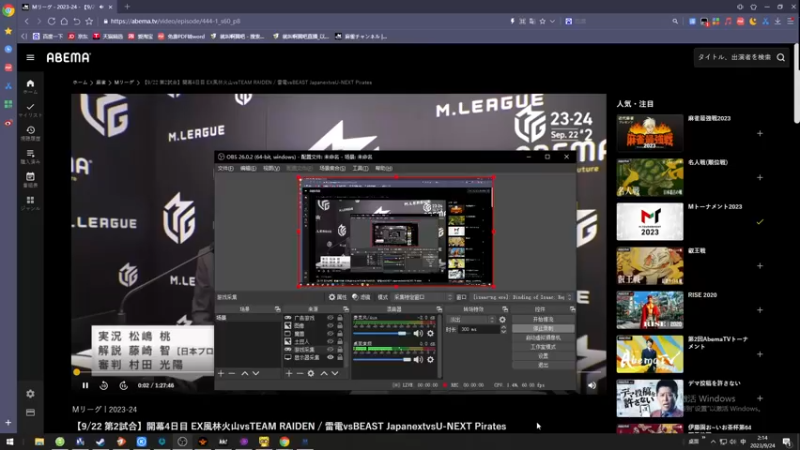Screen dimensions: 800x450
Task: Move scene down in OBS scenes panel
Action: 256,373
